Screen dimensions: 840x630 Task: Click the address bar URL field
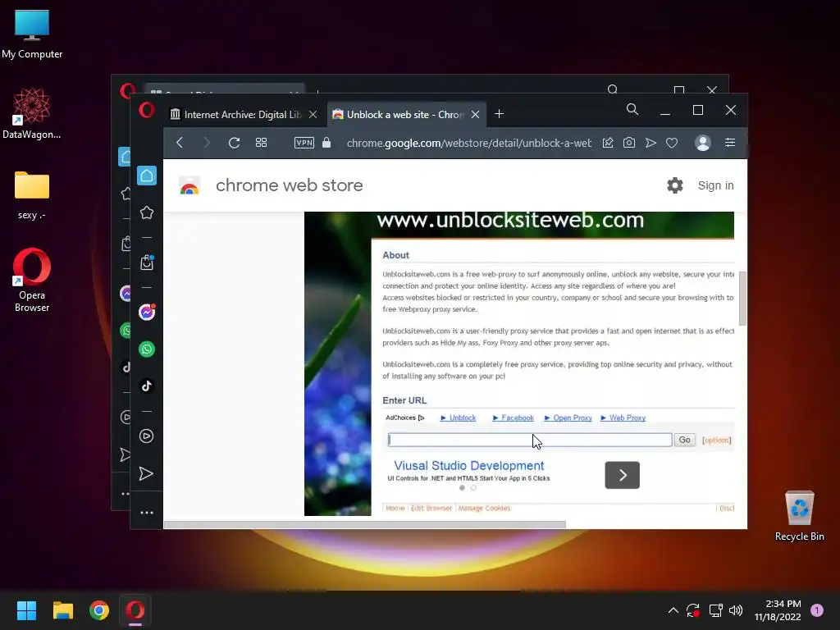(468, 143)
